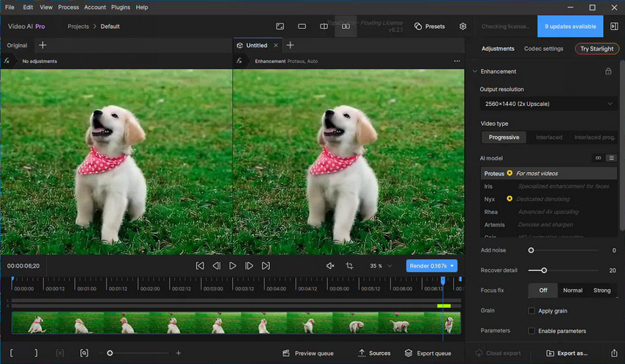Click Try Starlight button
Image resolution: width=625 pixels, height=364 pixels.
click(597, 49)
